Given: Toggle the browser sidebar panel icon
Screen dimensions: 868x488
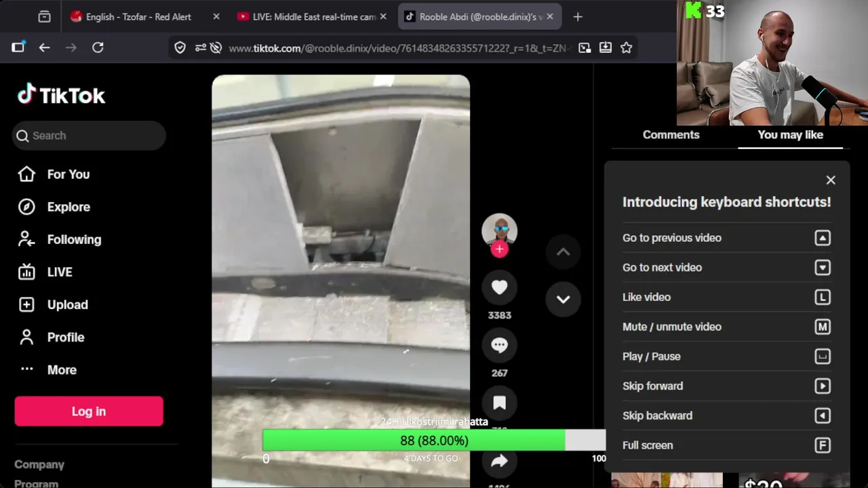Looking at the screenshot, I should click(18, 47).
